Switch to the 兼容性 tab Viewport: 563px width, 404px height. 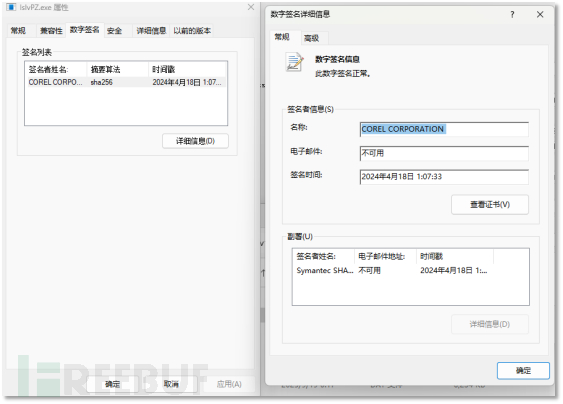(51, 31)
